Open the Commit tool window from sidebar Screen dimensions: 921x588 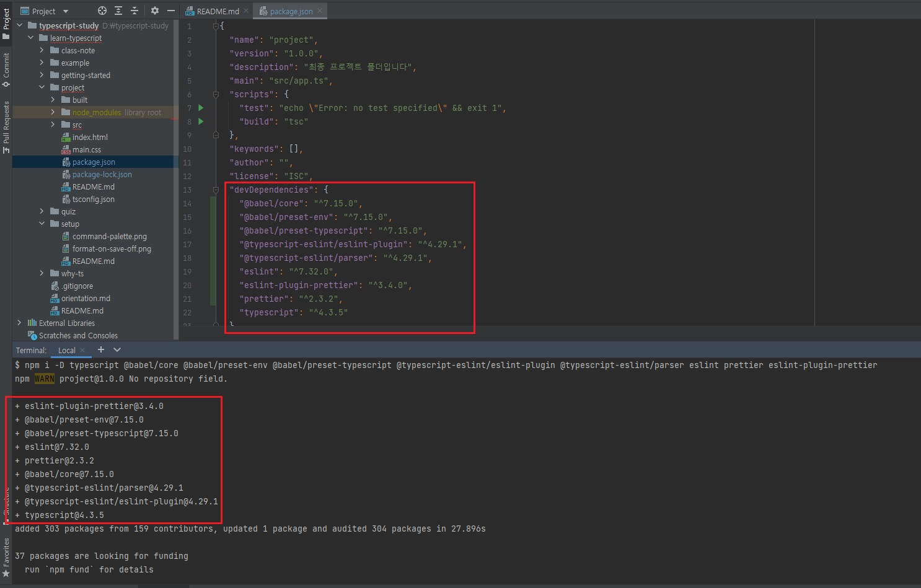(x=6, y=69)
